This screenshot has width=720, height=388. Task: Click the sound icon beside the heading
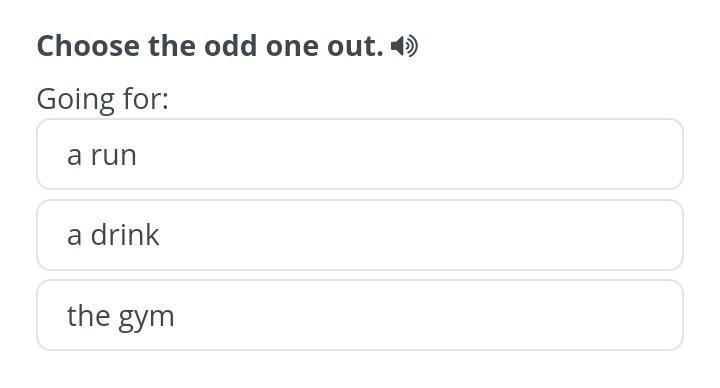[404, 46]
